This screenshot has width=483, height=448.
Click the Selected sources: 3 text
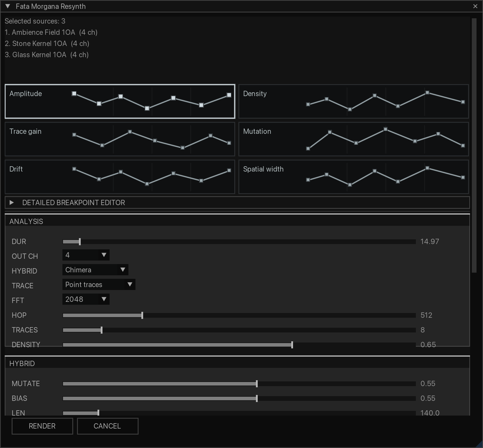[x=35, y=21]
